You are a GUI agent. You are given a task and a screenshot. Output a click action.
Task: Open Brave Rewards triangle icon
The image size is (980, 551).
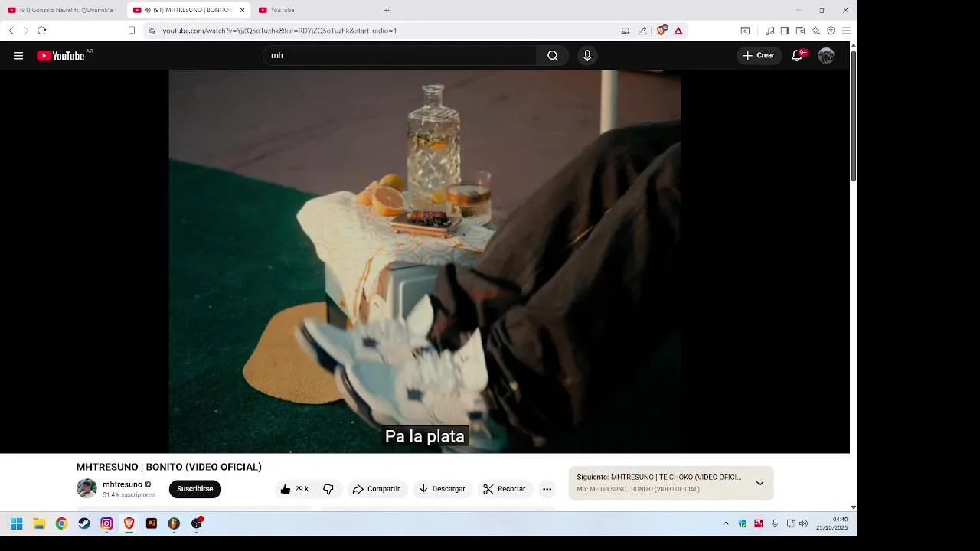coord(678,31)
